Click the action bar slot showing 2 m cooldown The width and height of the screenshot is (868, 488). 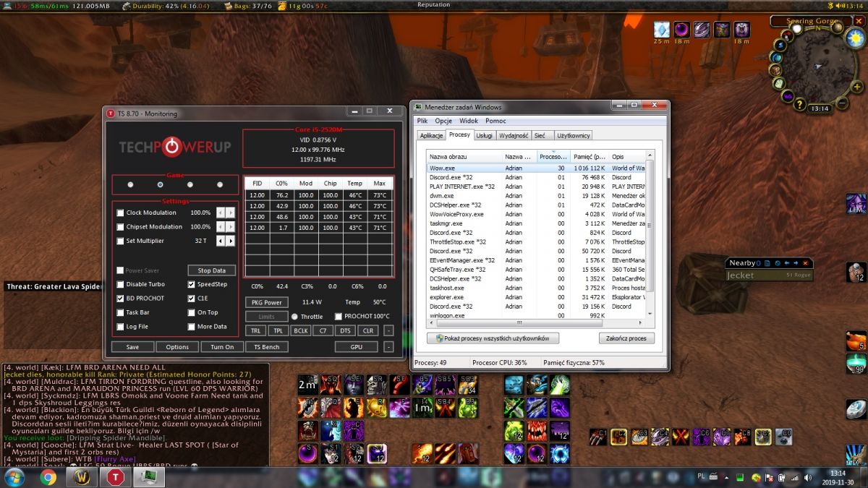point(307,385)
